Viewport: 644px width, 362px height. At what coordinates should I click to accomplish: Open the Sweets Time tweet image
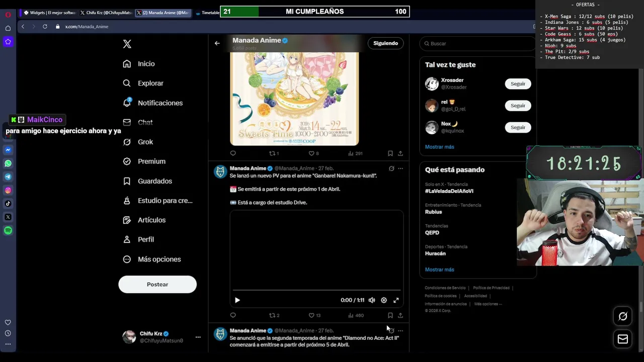click(x=294, y=99)
